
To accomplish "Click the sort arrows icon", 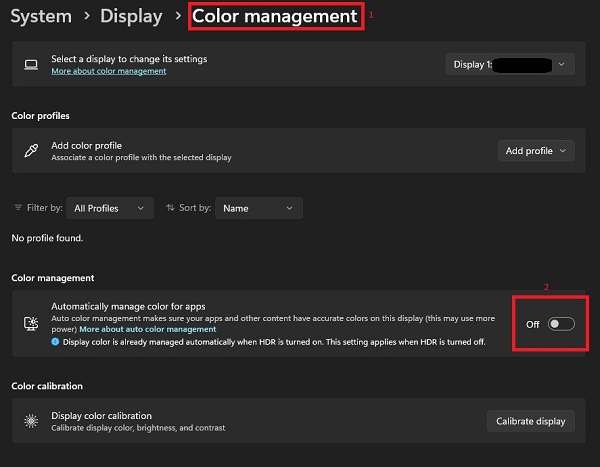I will [x=170, y=207].
